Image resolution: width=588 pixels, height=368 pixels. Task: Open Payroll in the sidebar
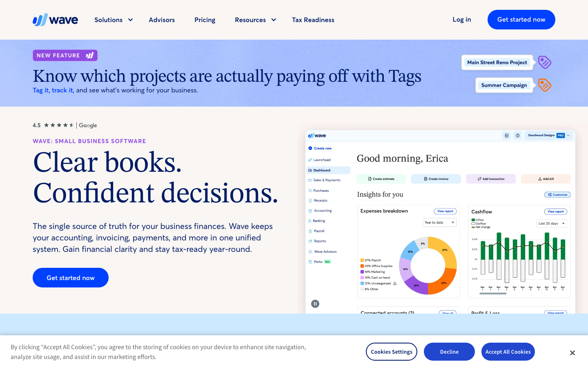coord(316,231)
